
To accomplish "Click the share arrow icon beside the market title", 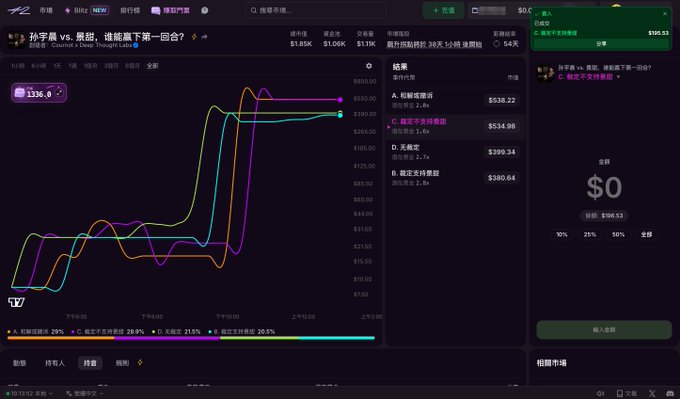I will (204, 37).
